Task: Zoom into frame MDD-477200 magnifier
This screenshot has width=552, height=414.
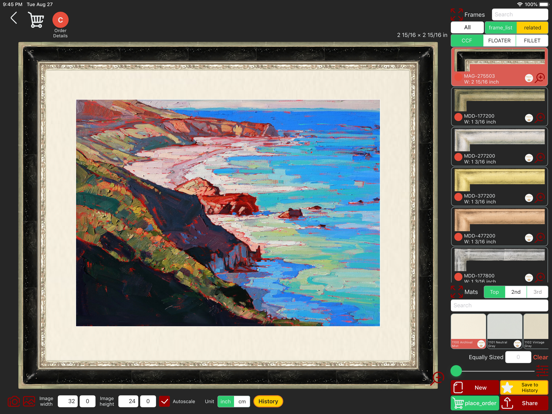Action: coord(540,238)
